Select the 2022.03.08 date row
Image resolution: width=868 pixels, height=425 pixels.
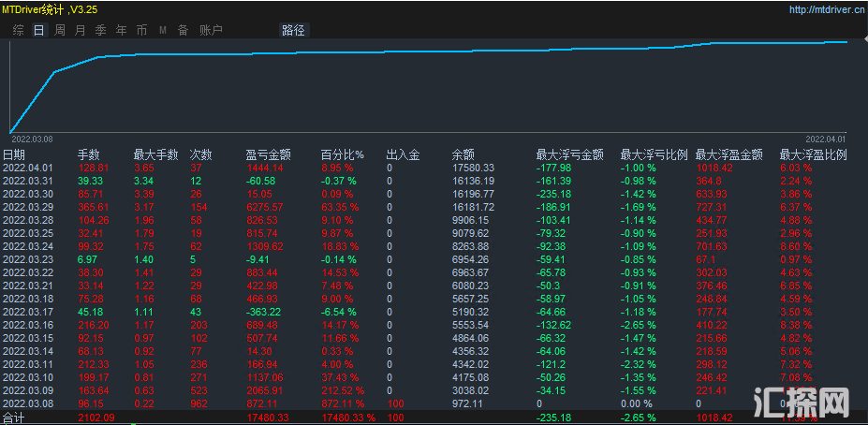pos(28,404)
